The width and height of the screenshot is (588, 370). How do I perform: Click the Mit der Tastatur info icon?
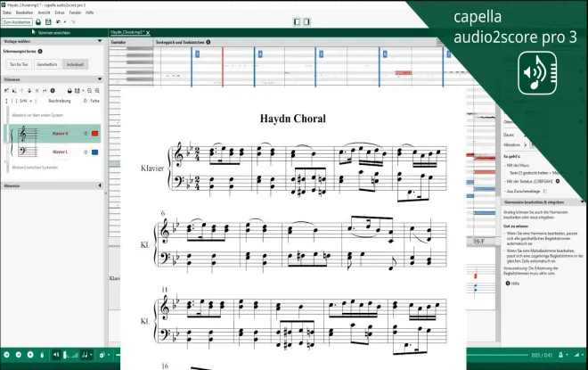tap(558, 181)
